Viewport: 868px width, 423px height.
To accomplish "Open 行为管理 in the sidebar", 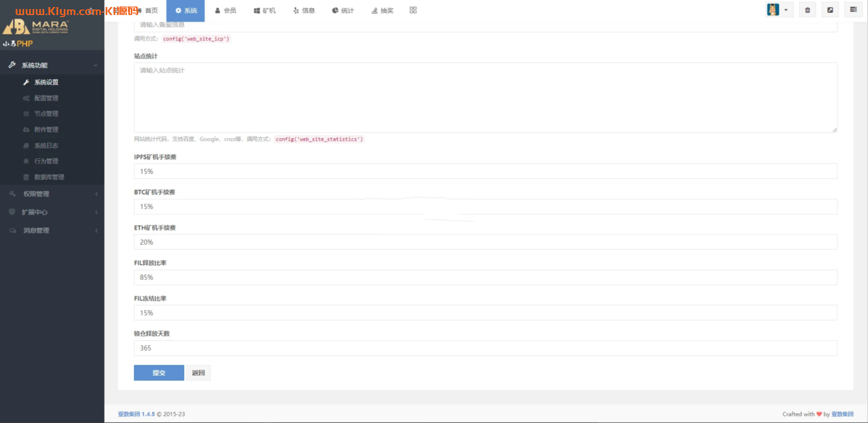I will tap(46, 161).
